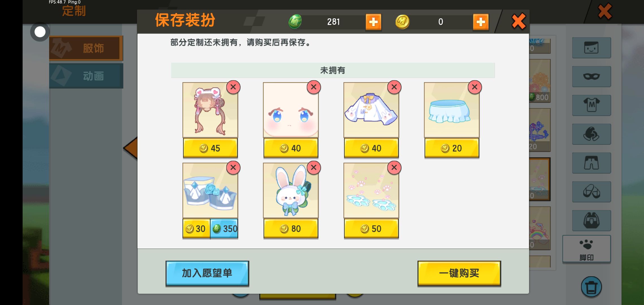Add more gold coins with plus button
The width and height of the screenshot is (644, 305).
(480, 22)
